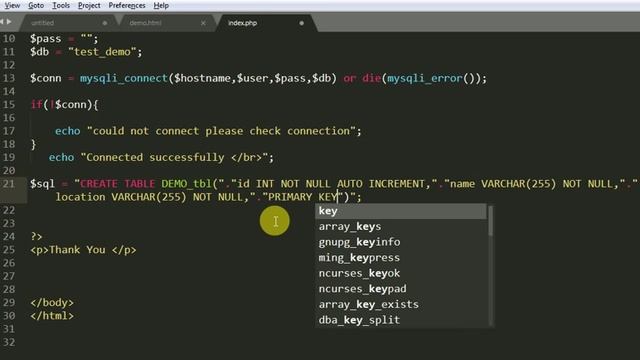The image size is (640, 360).
Task: Click the closing </html> tag
Action: click(52, 316)
